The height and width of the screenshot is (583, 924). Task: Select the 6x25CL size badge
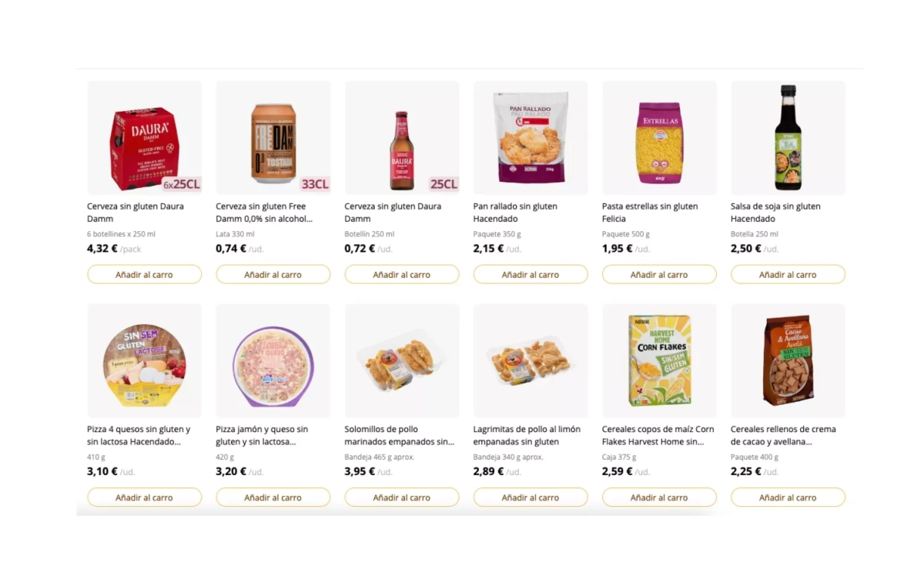click(x=182, y=184)
